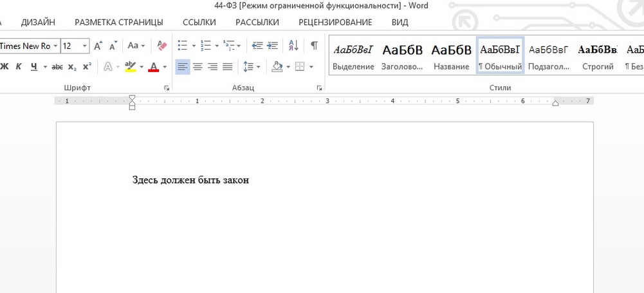This screenshot has height=293, width=644.
Task: Open the font size dropdown
Action: pyautogui.click(x=85, y=46)
